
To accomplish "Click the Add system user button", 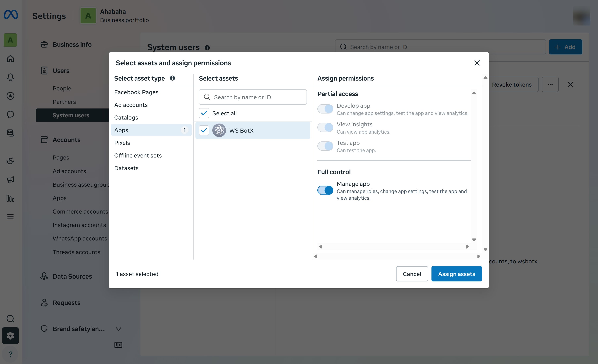I will coord(565,47).
